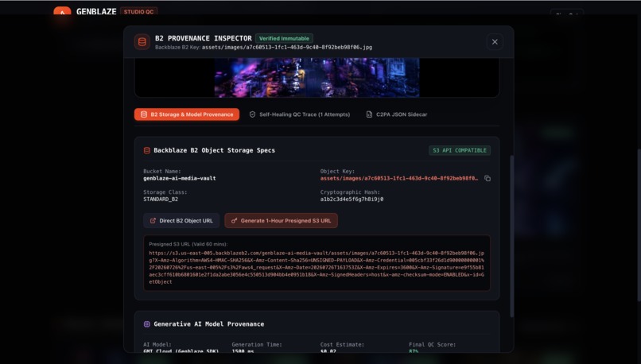Viewport: 641px width, 364px height.
Task: Close the B2 Provenance Inspector dialog
Action: click(x=495, y=41)
